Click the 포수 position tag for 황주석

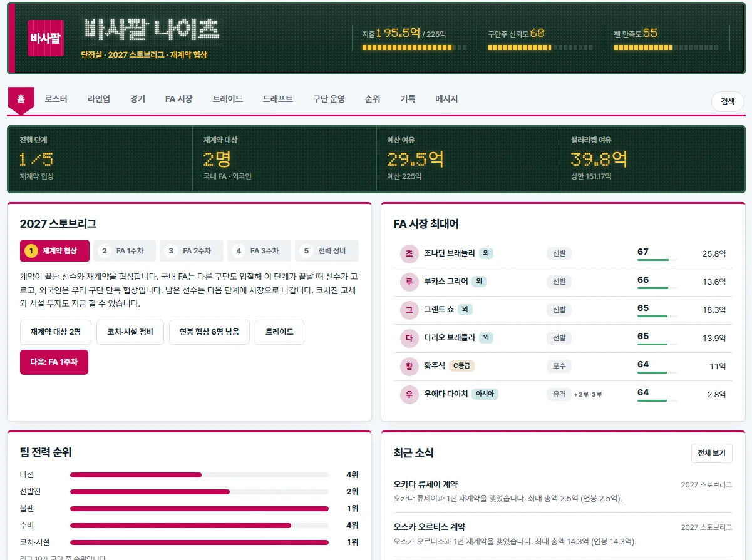(x=559, y=366)
